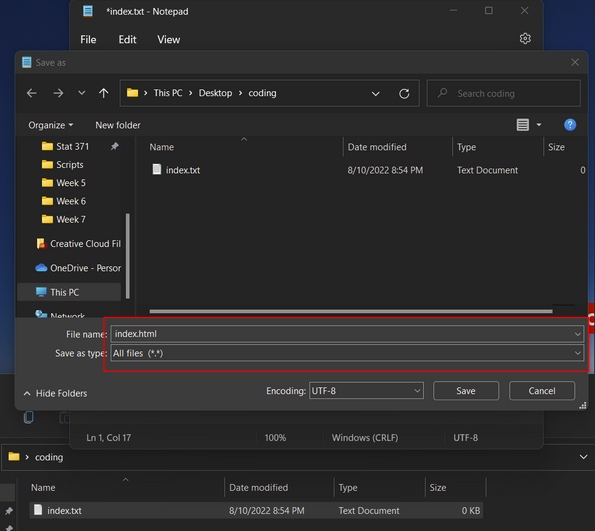Click the Forward arrow in Save as dialog
Screen dimensions: 595x531
[x=58, y=93]
